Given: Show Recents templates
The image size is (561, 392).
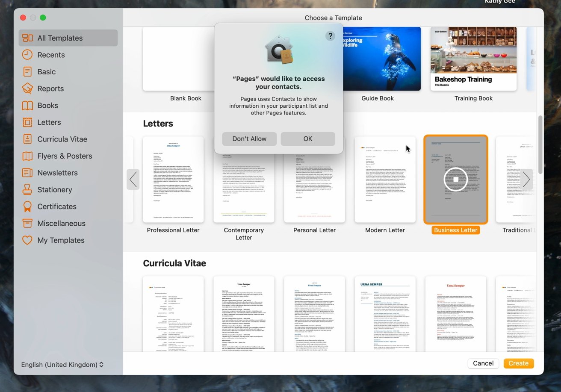Looking at the screenshot, I should [x=51, y=55].
